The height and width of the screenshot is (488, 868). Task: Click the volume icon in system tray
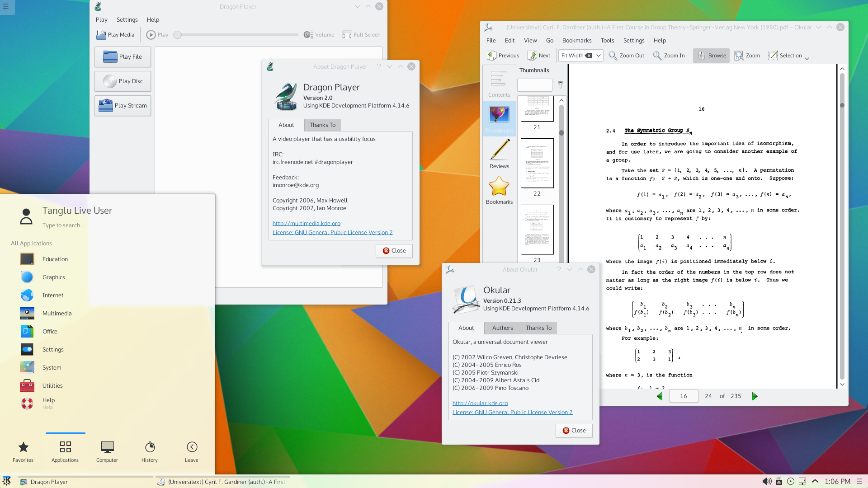[767, 482]
